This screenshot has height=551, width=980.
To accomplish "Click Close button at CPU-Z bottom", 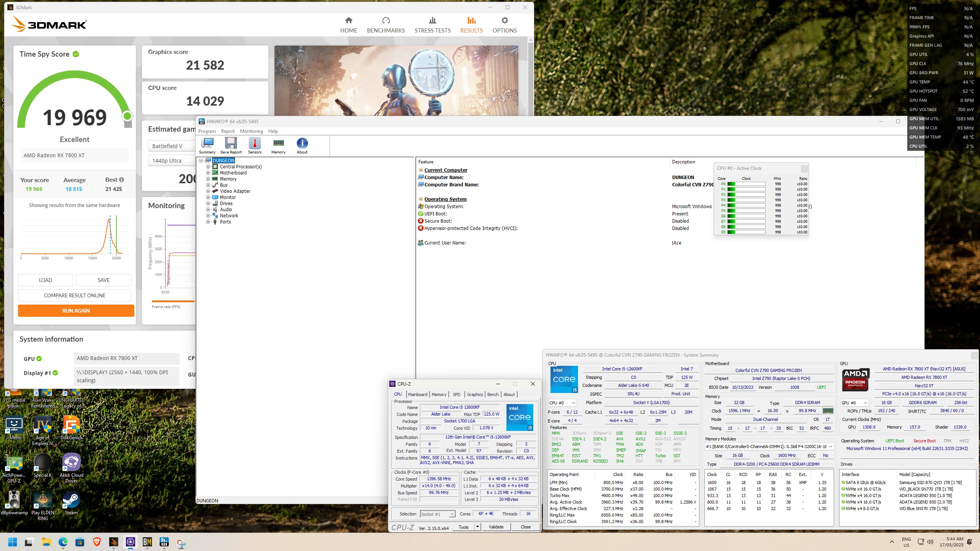I will tap(526, 527).
